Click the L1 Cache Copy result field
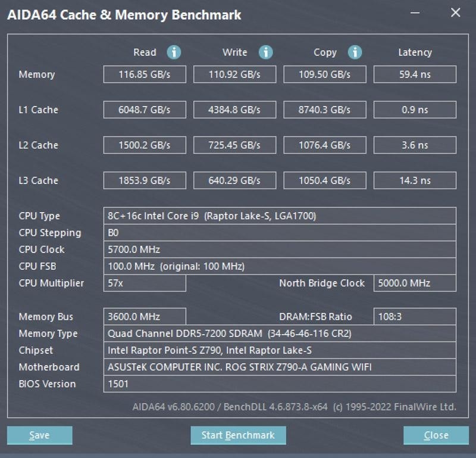 (324, 110)
